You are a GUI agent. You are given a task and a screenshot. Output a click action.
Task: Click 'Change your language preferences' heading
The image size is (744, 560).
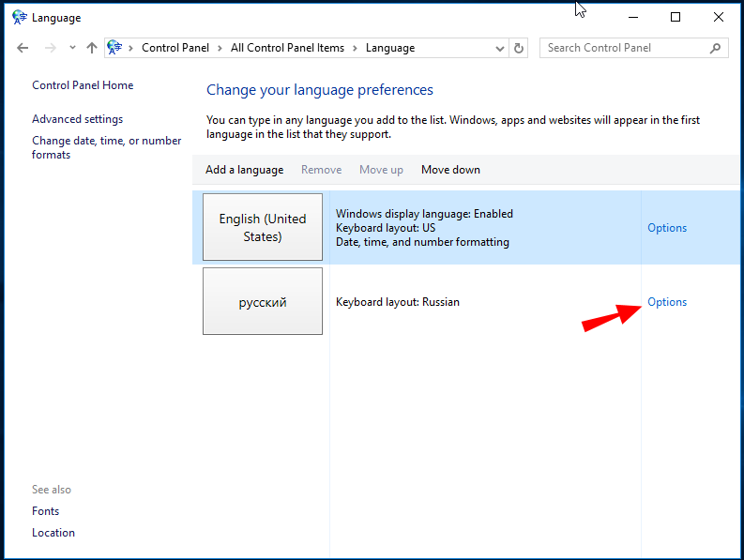pyautogui.click(x=319, y=90)
